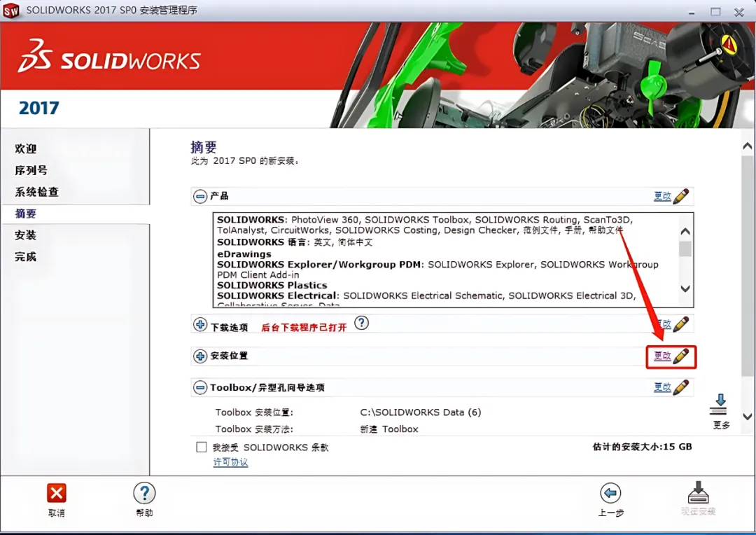Click the SOLIDWORKS Plastics entry in list

coord(272,285)
